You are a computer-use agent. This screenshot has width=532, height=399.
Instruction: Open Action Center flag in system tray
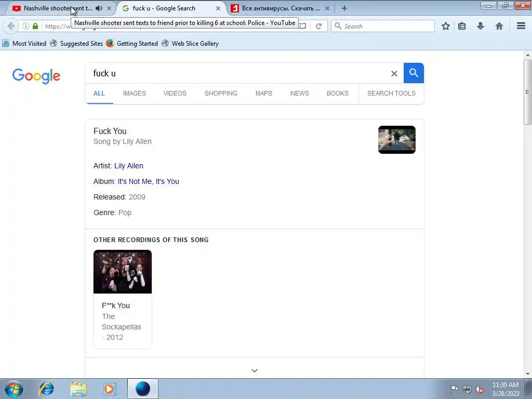tap(454, 389)
